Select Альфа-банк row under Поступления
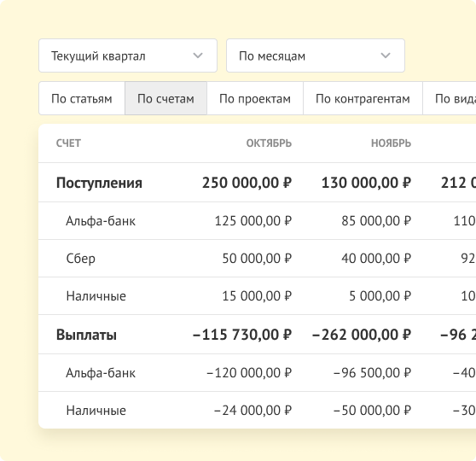This screenshot has height=461, width=476. [x=101, y=221]
